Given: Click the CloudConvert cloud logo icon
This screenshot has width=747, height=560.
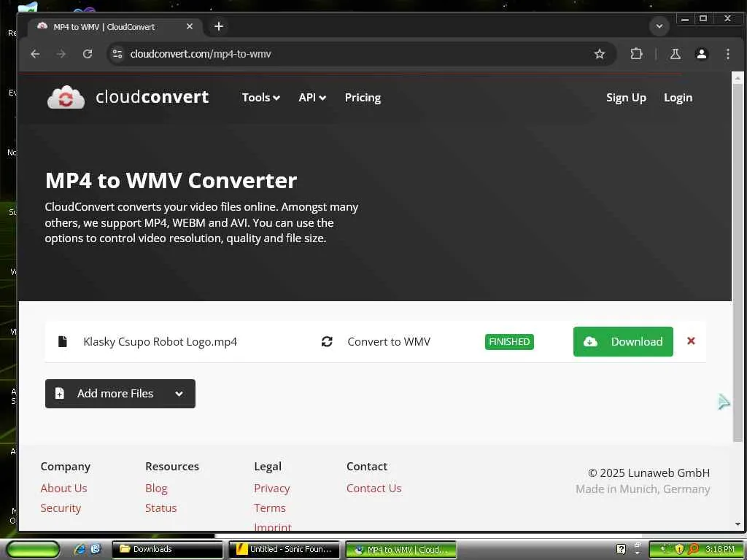Looking at the screenshot, I should point(66,97).
